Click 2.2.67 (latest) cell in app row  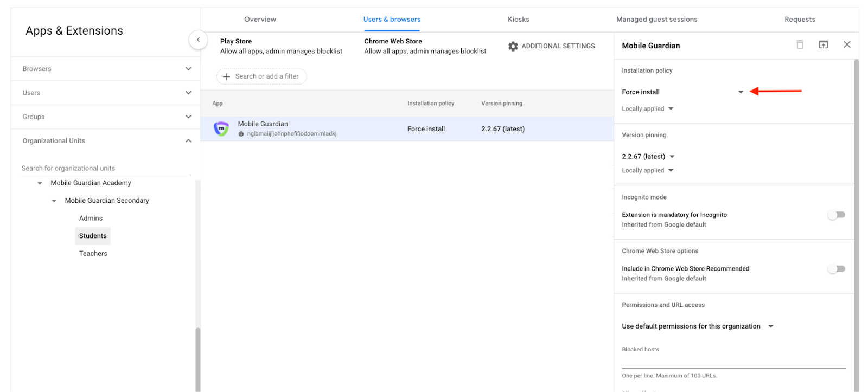pos(503,129)
